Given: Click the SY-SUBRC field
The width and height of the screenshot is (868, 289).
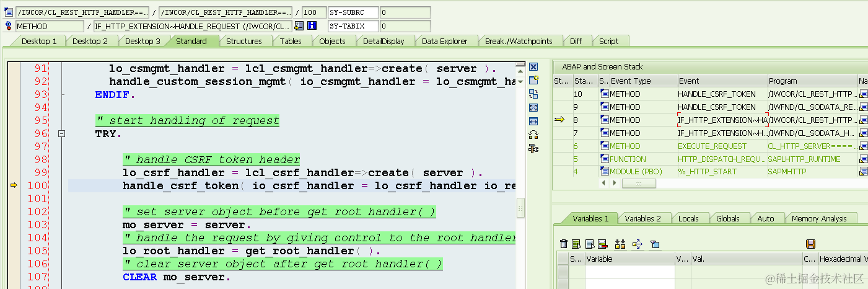Looking at the screenshot, I should [353, 12].
